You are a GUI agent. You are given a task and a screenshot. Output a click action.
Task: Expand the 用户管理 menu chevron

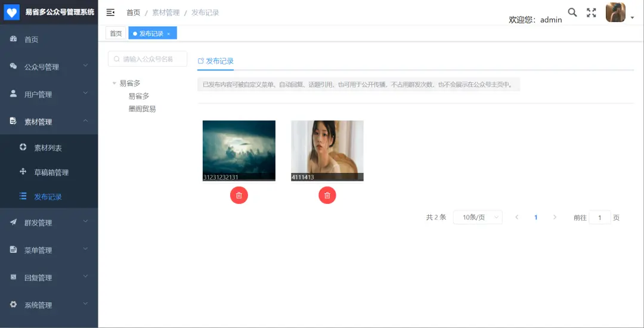click(85, 93)
